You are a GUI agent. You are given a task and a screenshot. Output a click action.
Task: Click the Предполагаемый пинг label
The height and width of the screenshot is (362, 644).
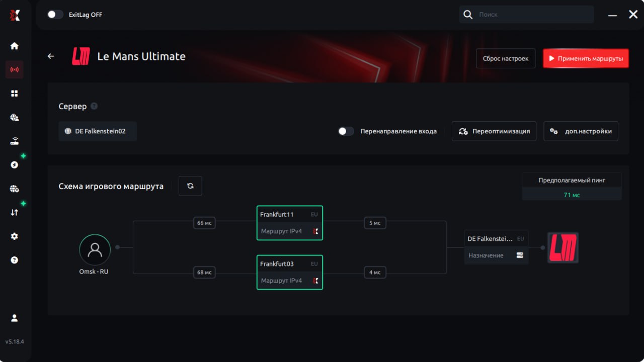[572, 180]
